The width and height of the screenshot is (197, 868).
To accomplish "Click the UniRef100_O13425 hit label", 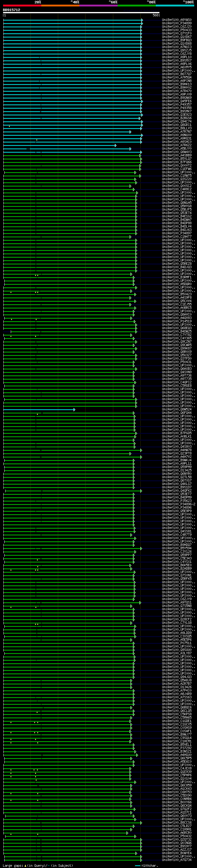I will pos(177,470).
